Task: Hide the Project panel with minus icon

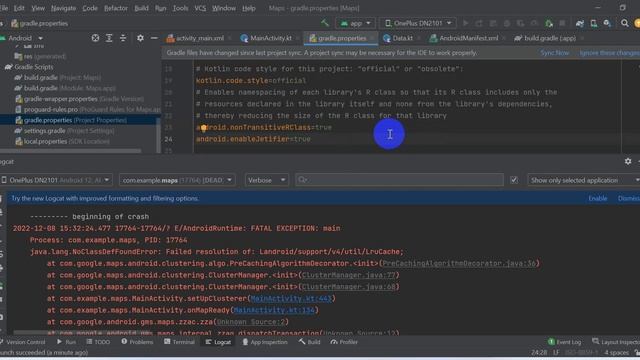Action: click(x=154, y=38)
